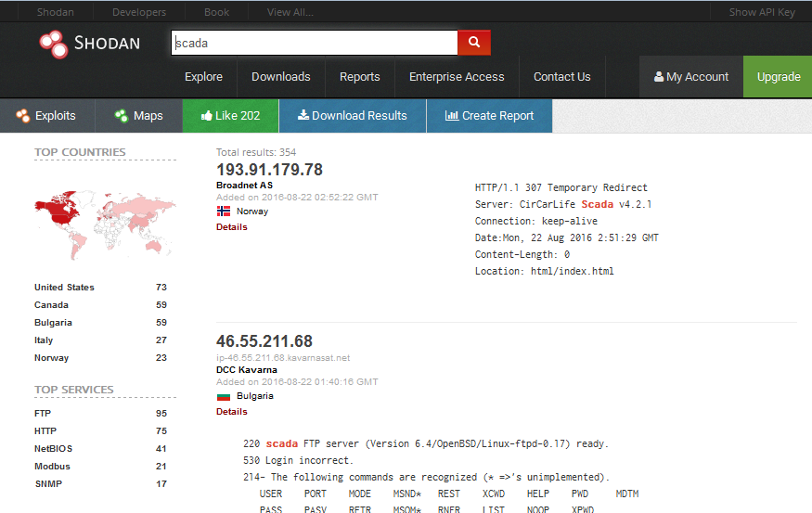Click the Total results: 354 text

pos(256,152)
